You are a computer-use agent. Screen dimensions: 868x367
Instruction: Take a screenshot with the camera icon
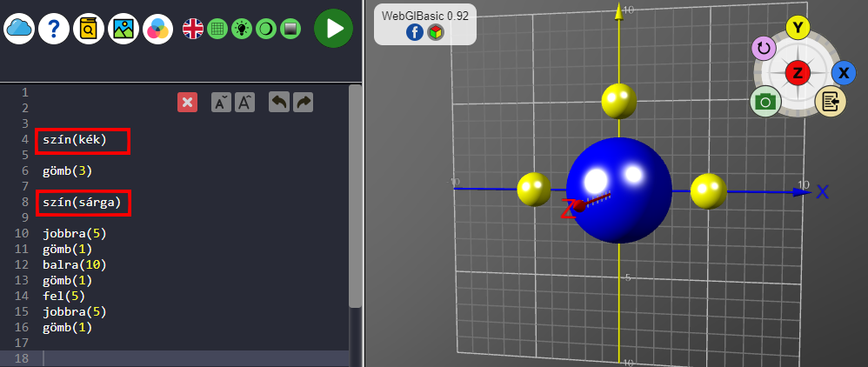click(x=765, y=103)
